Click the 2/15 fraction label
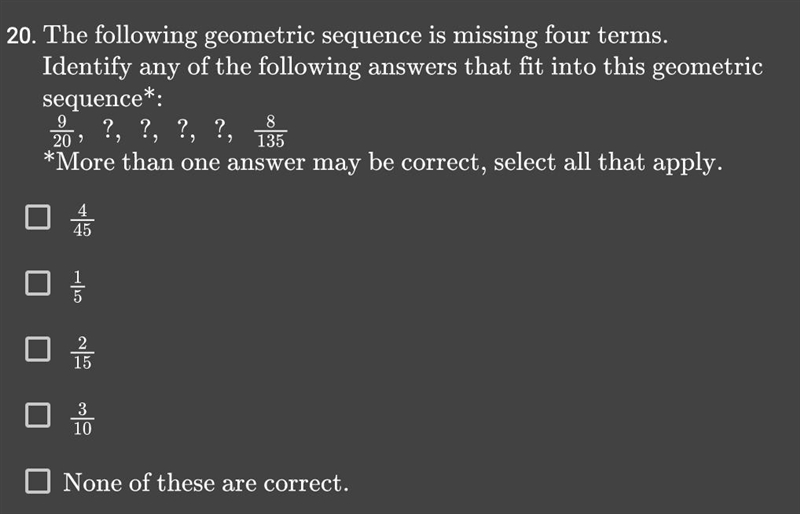This screenshot has width=800, height=514. coord(82,353)
